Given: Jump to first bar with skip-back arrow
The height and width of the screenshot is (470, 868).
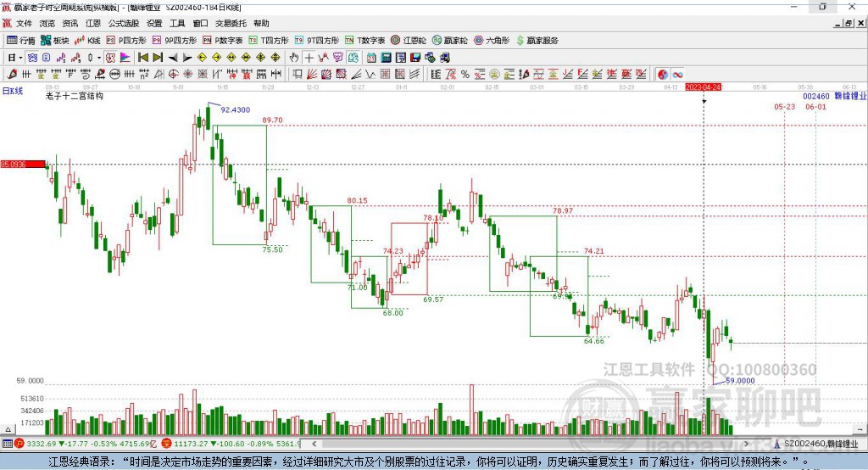Looking at the screenshot, I should 142,58.
